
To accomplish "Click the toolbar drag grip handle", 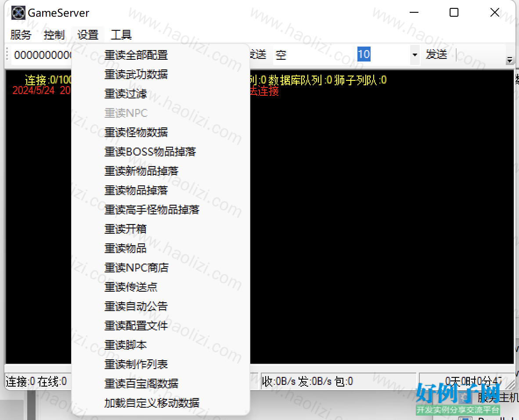I will tap(7, 54).
